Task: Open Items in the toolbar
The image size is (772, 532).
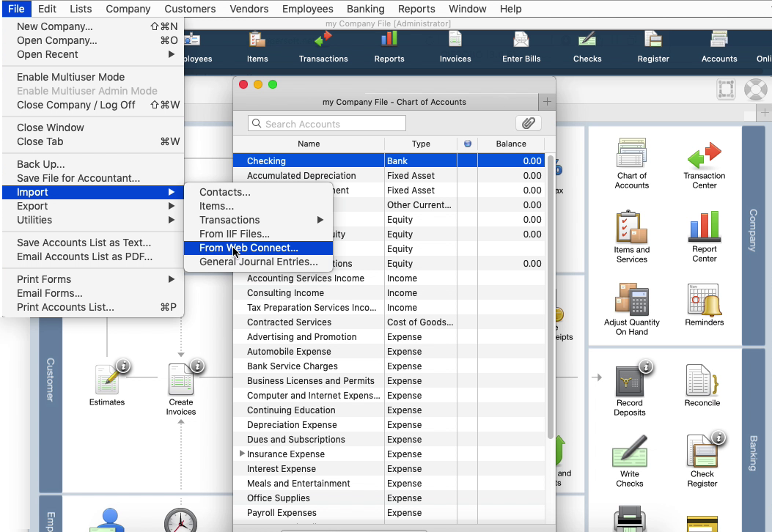Action: coord(257,47)
